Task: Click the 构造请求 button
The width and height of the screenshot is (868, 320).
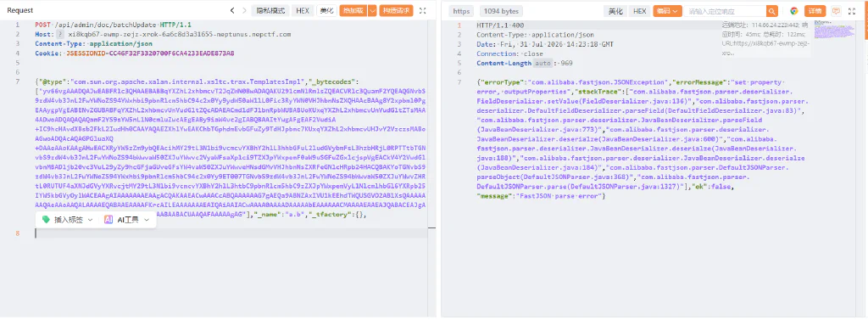Action: (397, 10)
